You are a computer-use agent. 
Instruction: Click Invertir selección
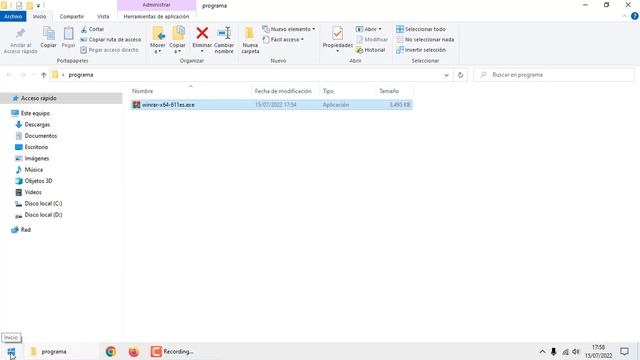[421, 50]
